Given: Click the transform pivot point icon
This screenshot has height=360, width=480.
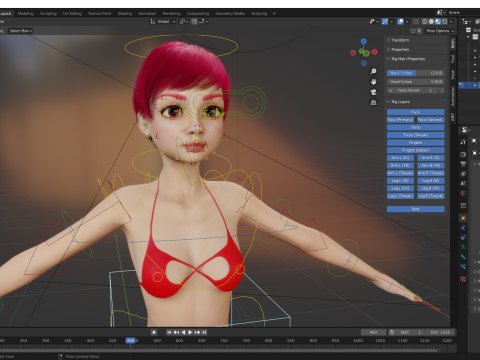Looking at the screenshot, I should pyautogui.click(x=183, y=21).
